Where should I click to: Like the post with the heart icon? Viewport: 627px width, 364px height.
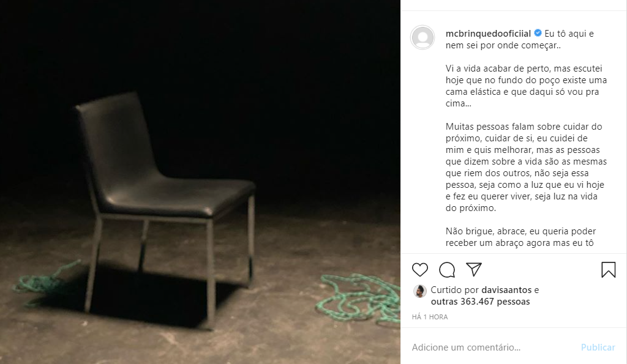[x=420, y=270]
